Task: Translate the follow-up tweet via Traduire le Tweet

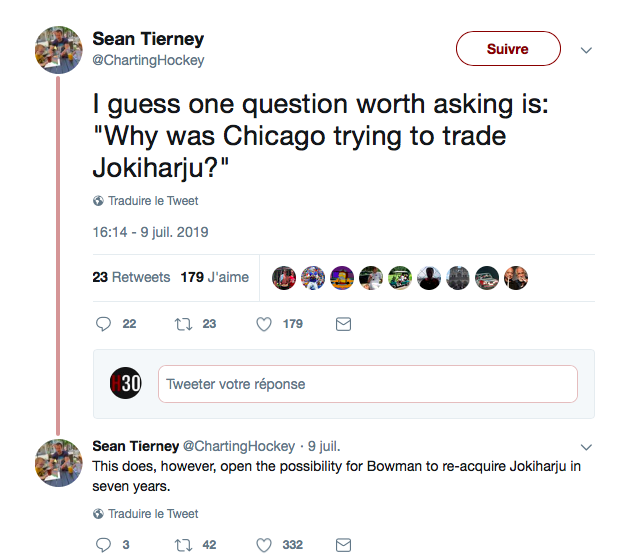Action: point(152,514)
